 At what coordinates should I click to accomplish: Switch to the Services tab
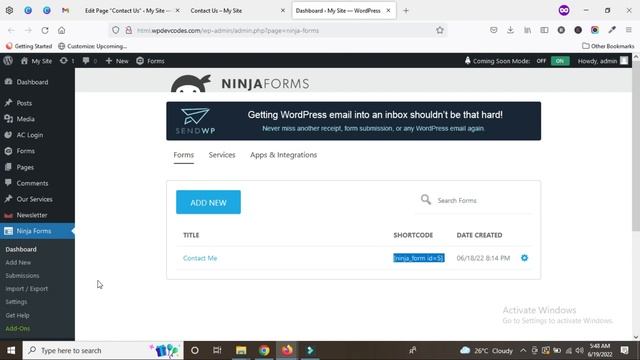click(222, 155)
